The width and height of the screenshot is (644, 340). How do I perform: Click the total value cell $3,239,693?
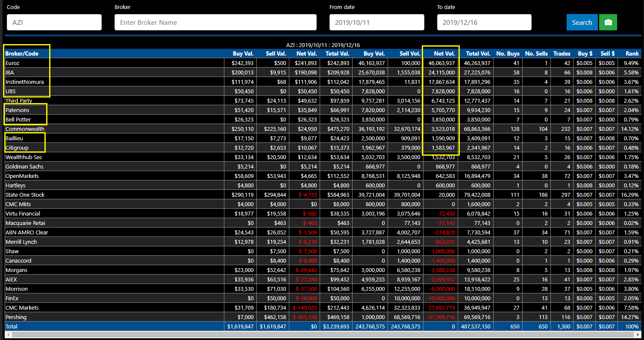pos(336,326)
